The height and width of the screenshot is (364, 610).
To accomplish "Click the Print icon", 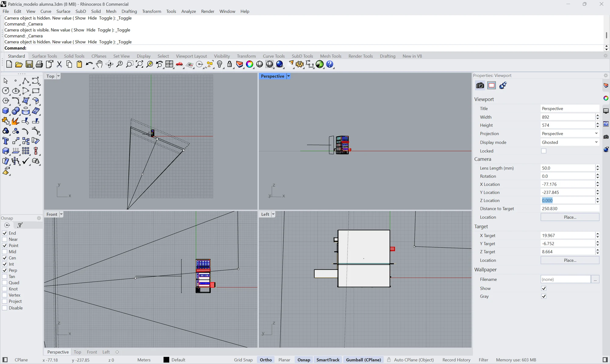I will pos(39,64).
